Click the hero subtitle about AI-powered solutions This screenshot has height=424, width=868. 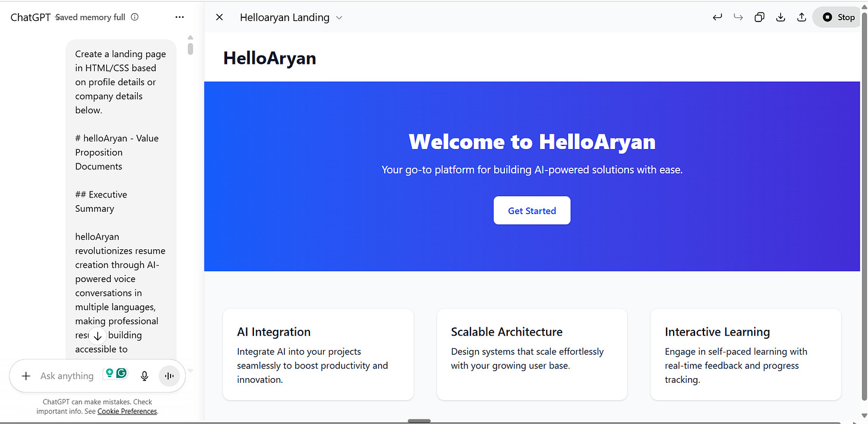(x=532, y=170)
